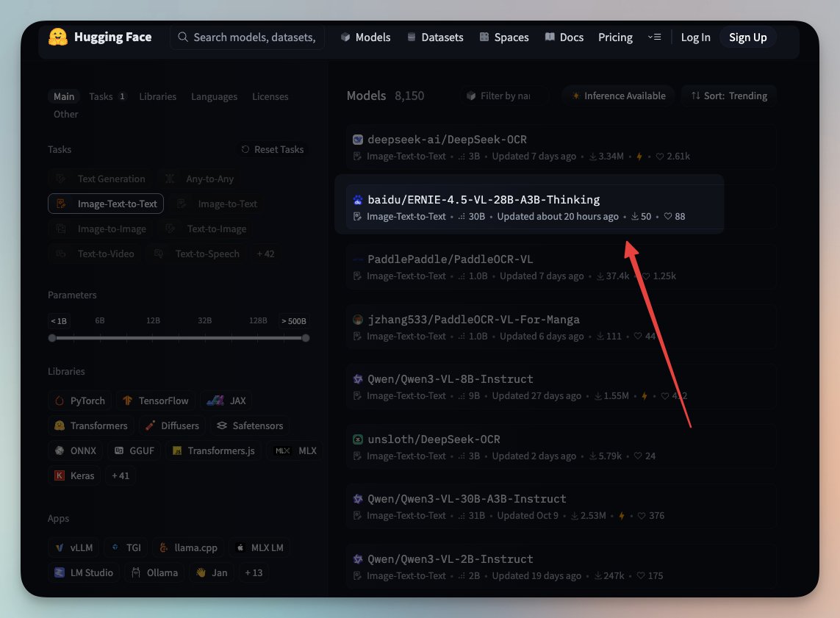Click the Diffusers icon
This screenshot has height=618, width=840.
[151, 425]
